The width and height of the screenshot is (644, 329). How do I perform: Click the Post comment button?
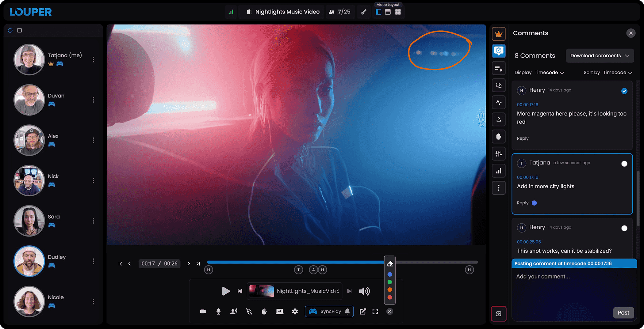[x=623, y=313]
